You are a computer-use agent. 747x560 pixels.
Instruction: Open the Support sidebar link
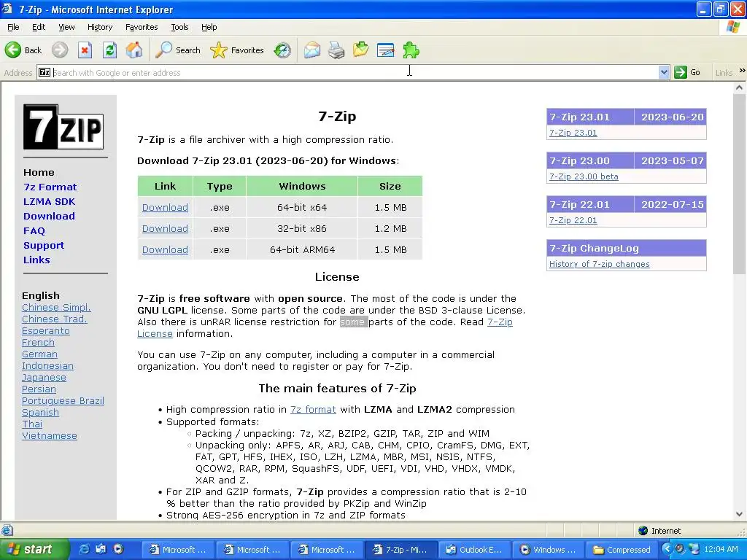44,245
